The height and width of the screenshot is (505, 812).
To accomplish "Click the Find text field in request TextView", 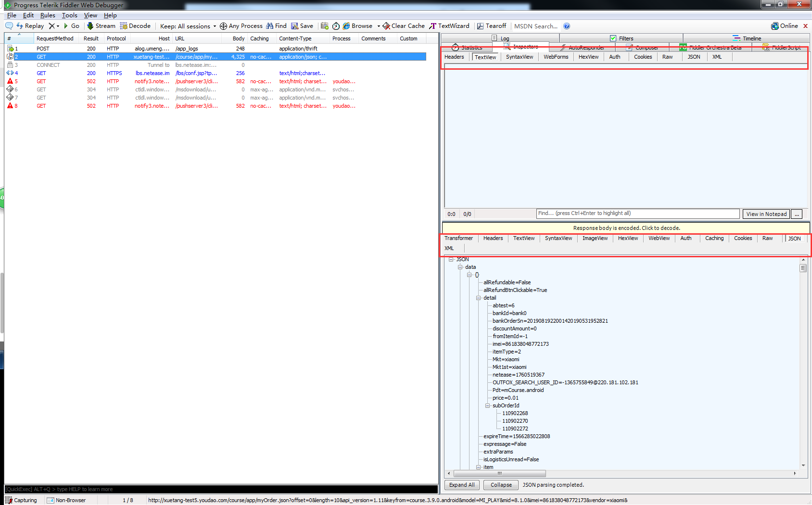I will [x=638, y=214].
